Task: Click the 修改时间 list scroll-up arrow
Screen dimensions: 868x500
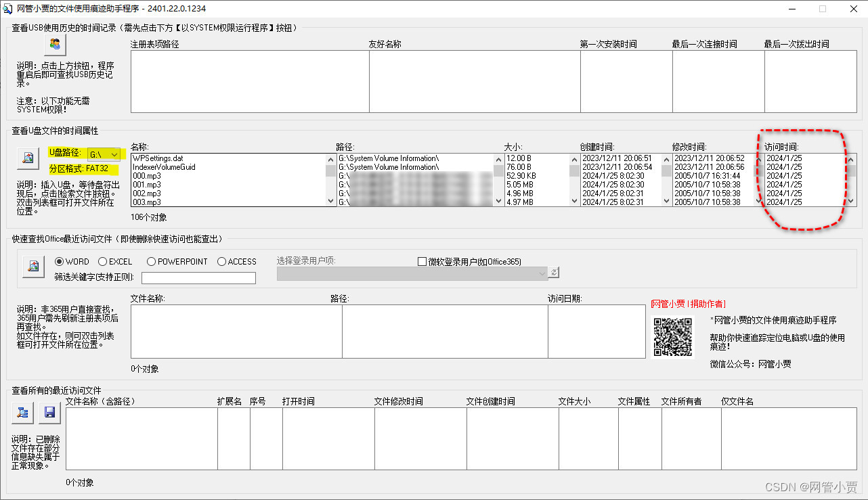Action: tap(758, 159)
